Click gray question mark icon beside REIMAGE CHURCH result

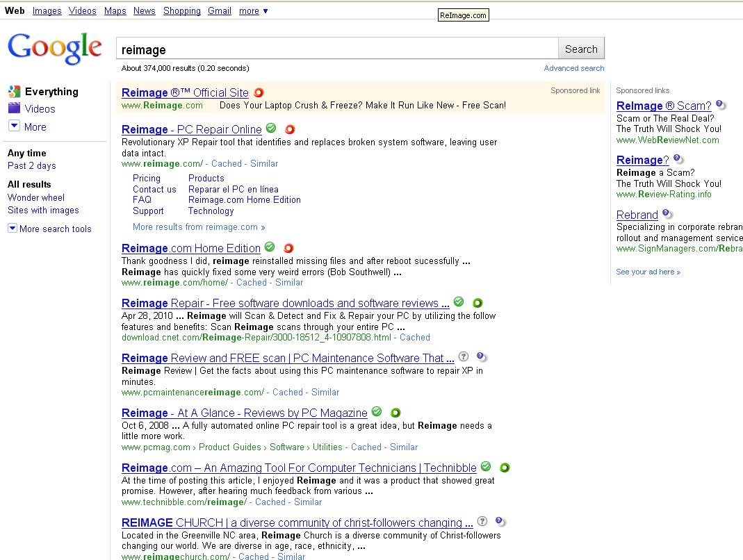(x=482, y=521)
